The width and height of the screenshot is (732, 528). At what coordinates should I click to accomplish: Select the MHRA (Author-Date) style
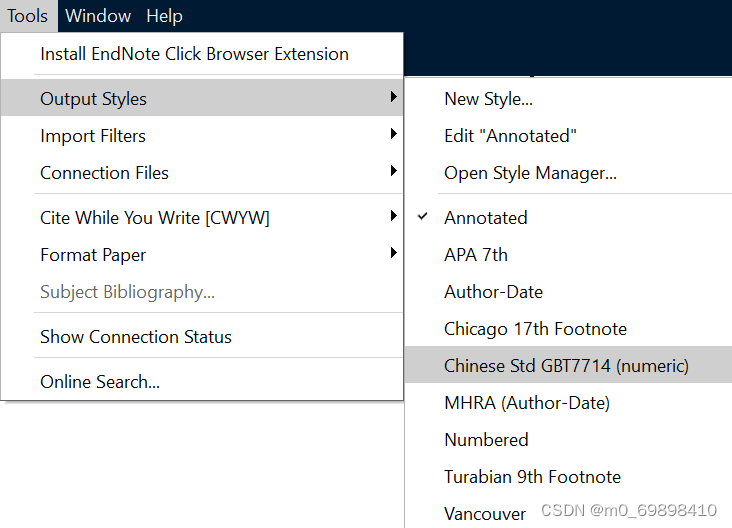point(568,402)
